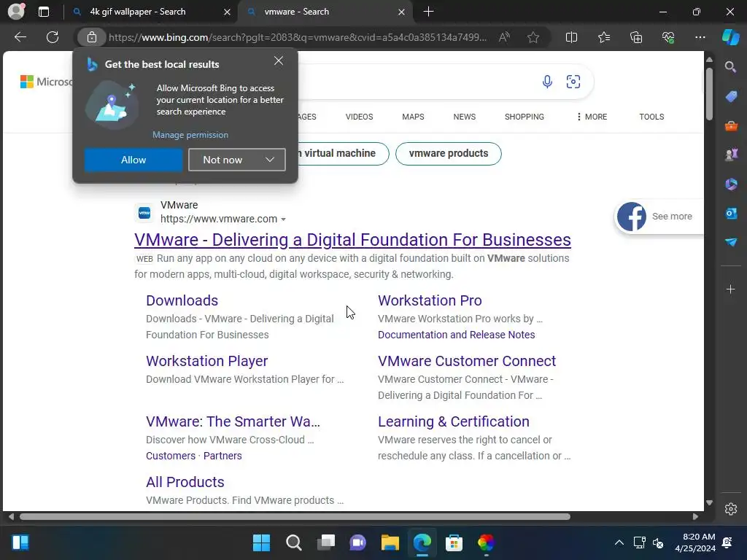Viewport: 747px width, 560px height.
Task: Open the Manage permission link
Action: [x=190, y=135]
